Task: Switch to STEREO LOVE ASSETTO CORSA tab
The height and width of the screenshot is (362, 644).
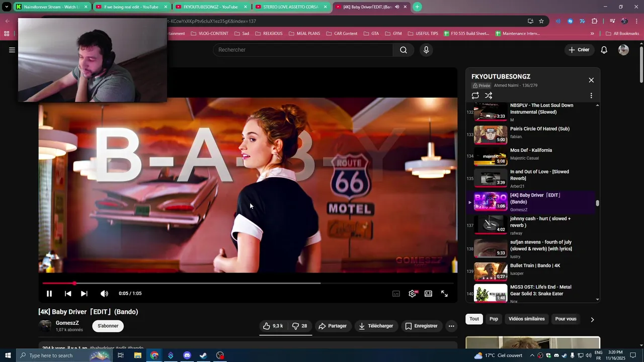Action: [x=290, y=7]
